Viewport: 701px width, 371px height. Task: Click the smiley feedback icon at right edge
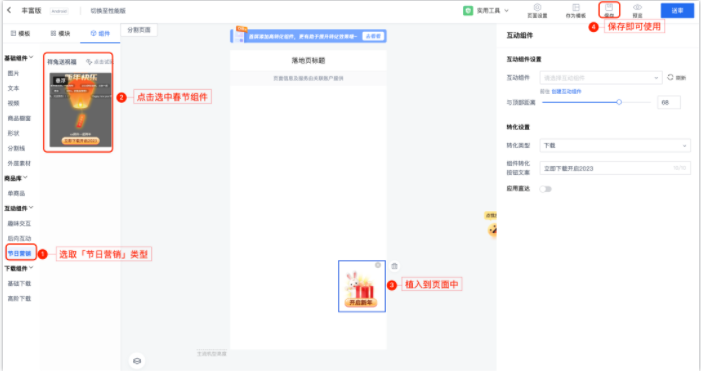(x=493, y=230)
